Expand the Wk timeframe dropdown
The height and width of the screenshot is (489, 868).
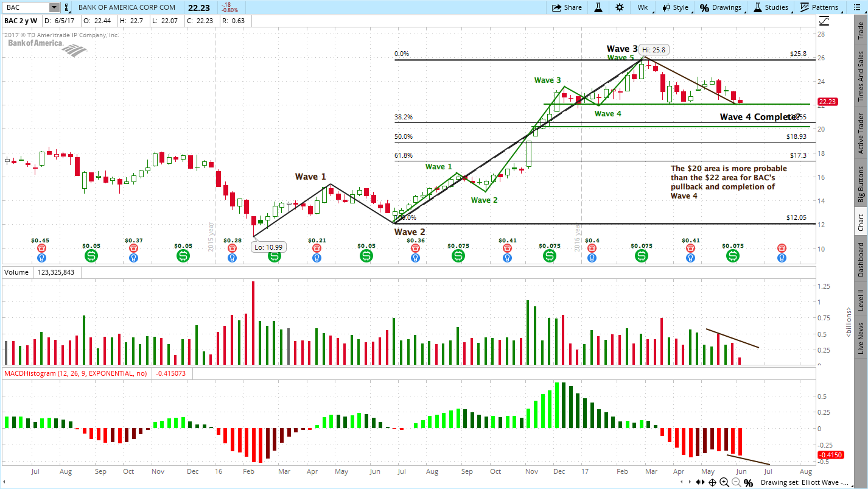pyautogui.click(x=643, y=7)
